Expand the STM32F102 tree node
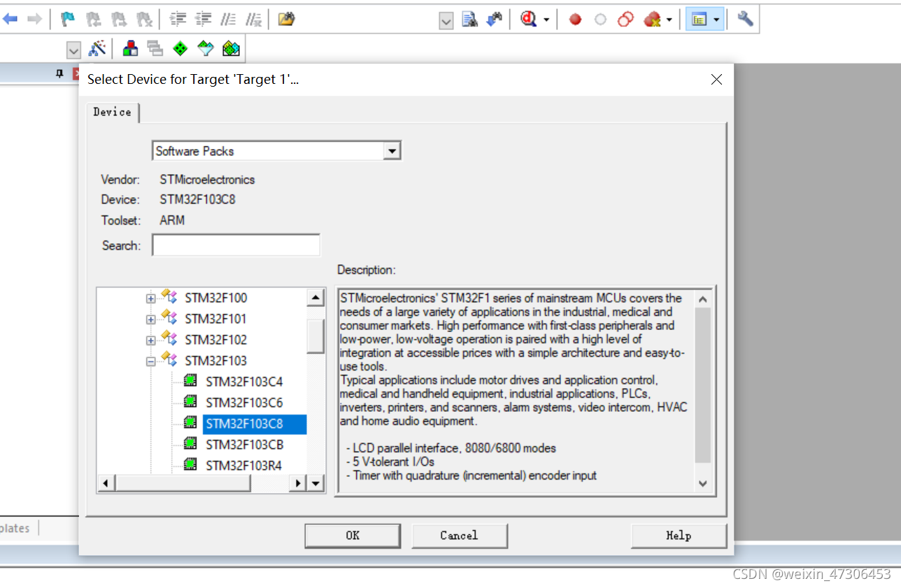 point(150,340)
